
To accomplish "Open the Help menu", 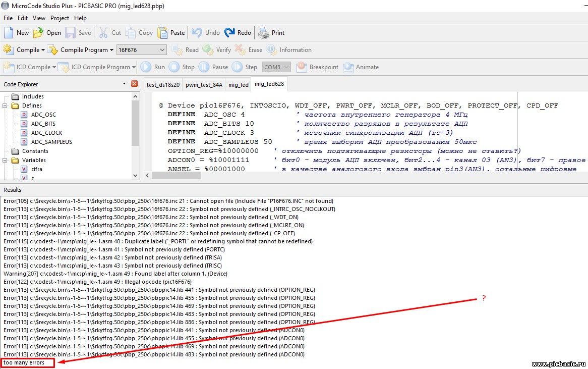I will coord(80,18).
